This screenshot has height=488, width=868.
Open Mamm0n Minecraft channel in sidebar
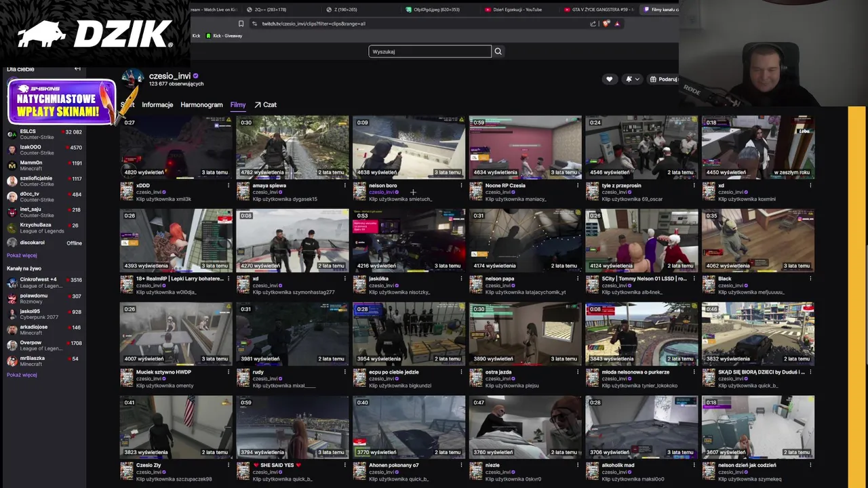point(43,165)
